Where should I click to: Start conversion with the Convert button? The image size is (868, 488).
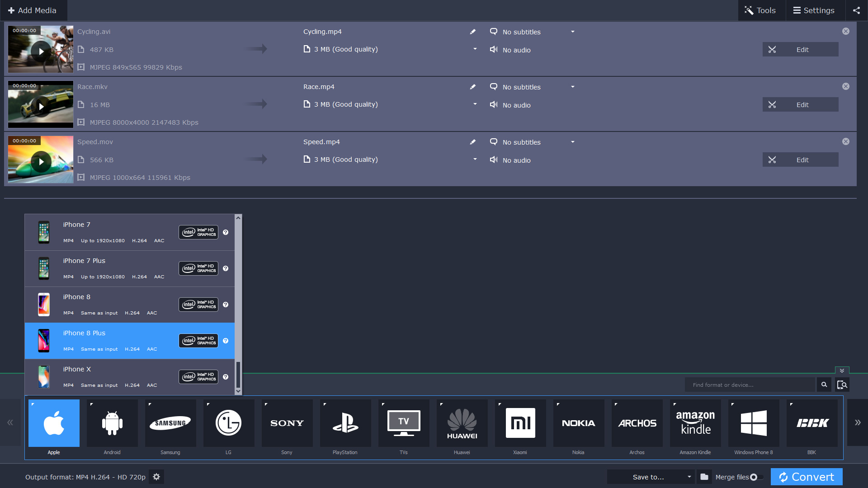[806, 477]
